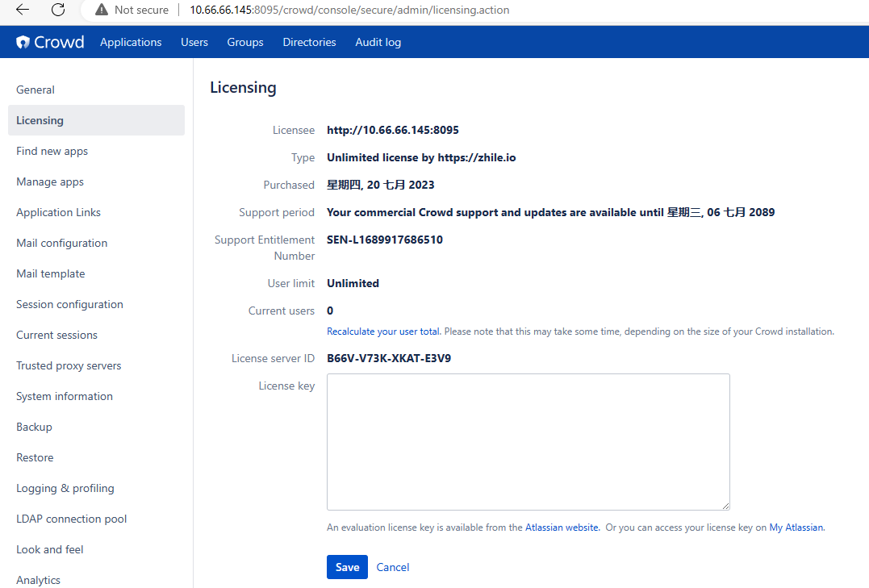Select General in the sidebar
Screen dimensions: 869x588
pos(35,90)
